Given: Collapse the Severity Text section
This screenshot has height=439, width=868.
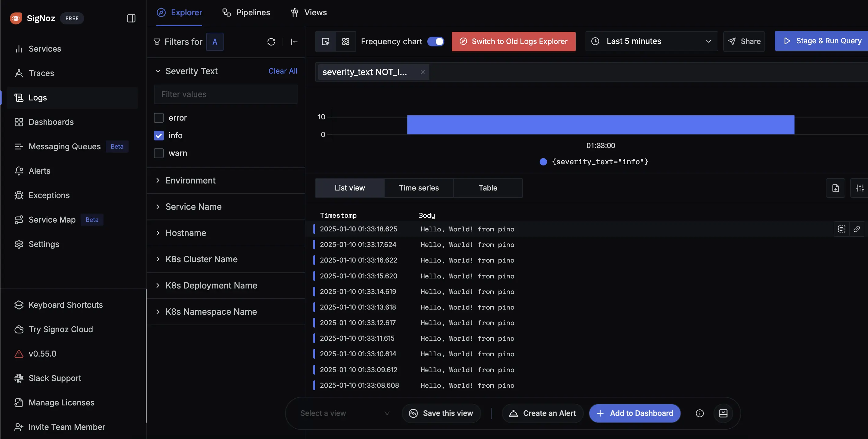Looking at the screenshot, I should click(x=158, y=71).
